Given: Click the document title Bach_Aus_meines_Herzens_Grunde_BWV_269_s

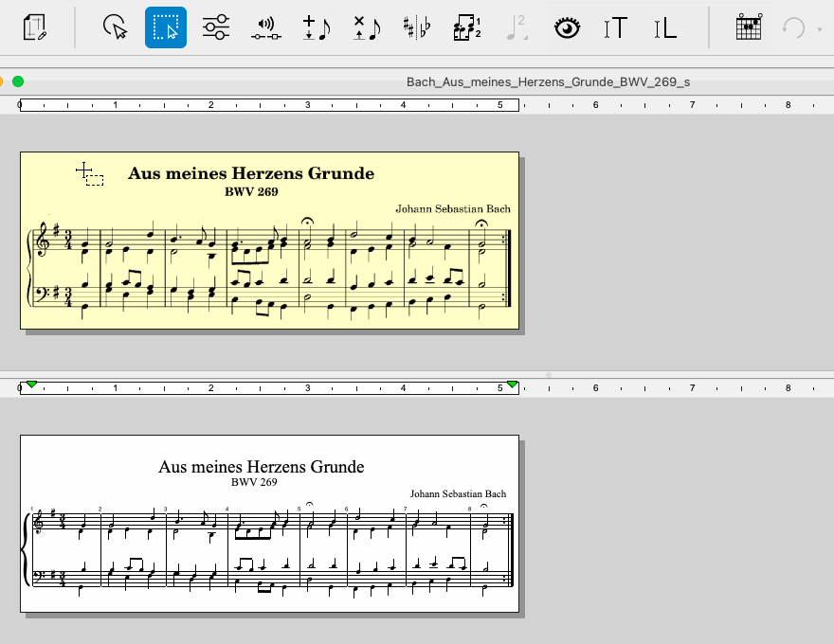Looking at the screenshot, I should (x=549, y=81).
